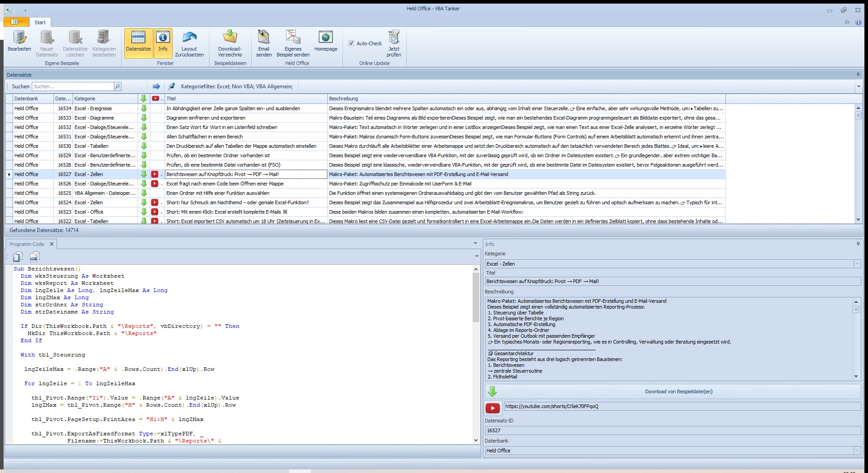Image resolution: width=868 pixels, height=473 pixels.
Task: Close the Programm-Code tab
Action: (x=52, y=244)
